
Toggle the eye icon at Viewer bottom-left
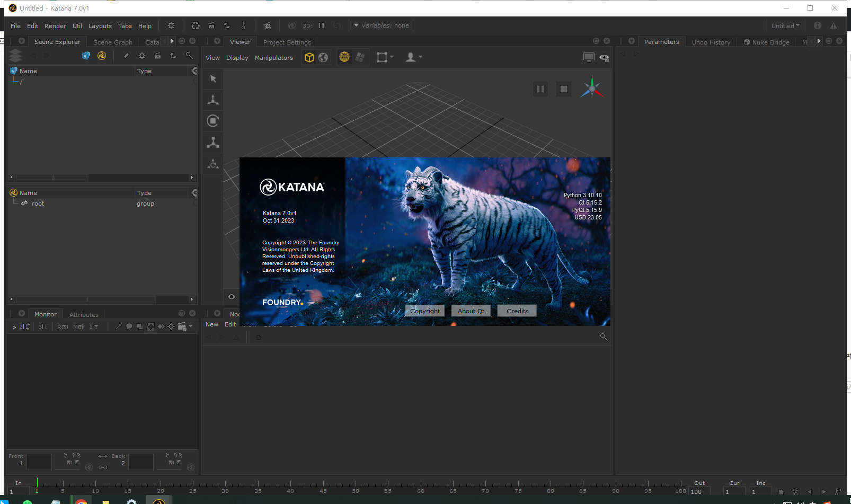coord(232,297)
